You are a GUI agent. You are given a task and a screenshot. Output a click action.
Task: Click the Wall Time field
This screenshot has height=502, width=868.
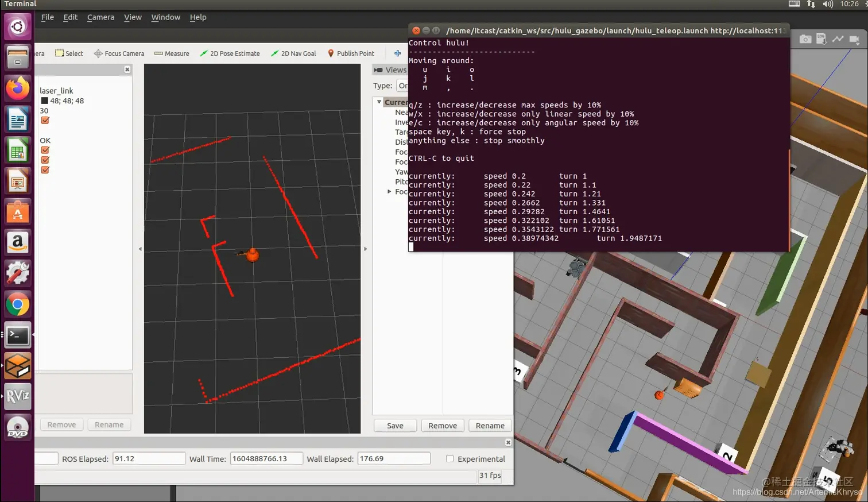coord(266,458)
